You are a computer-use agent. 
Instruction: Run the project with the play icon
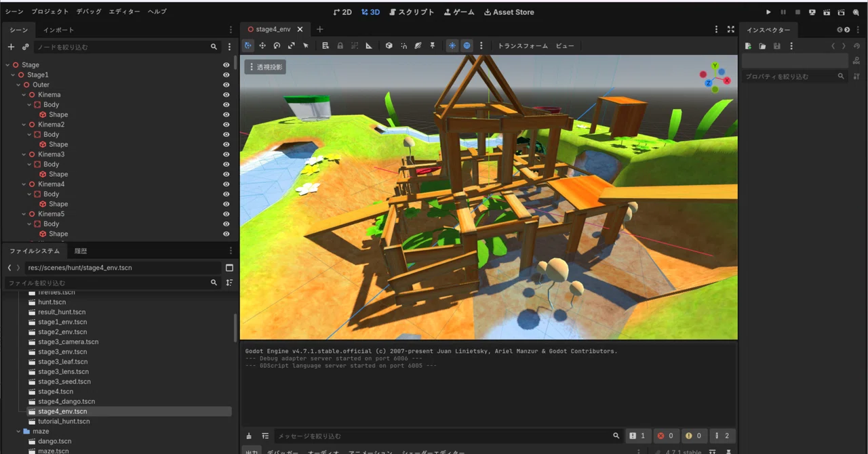click(x=768, y=12)
